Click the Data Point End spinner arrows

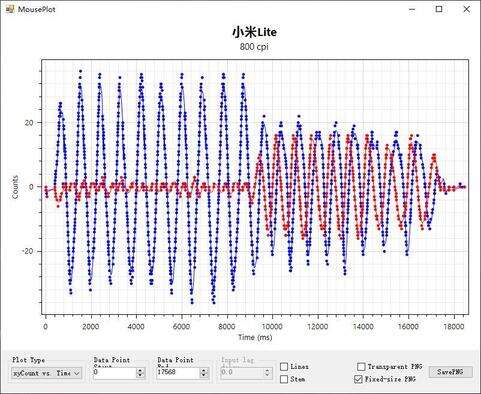[204, 373]
